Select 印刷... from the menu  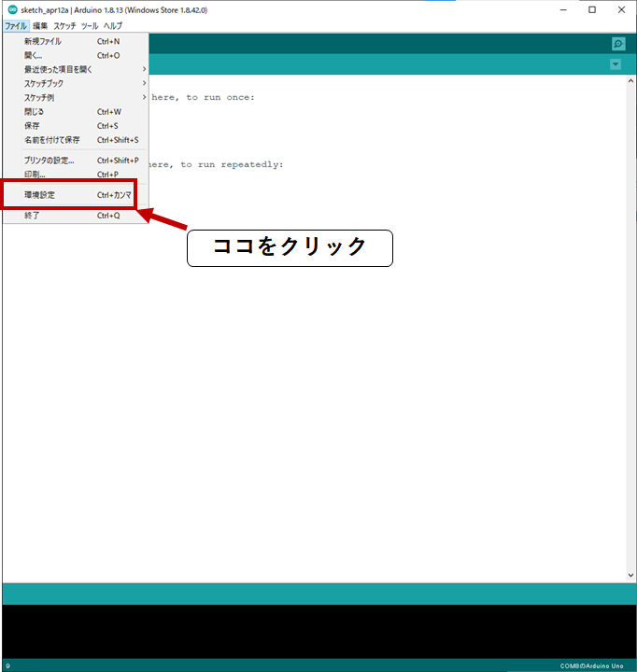[76, 175]
